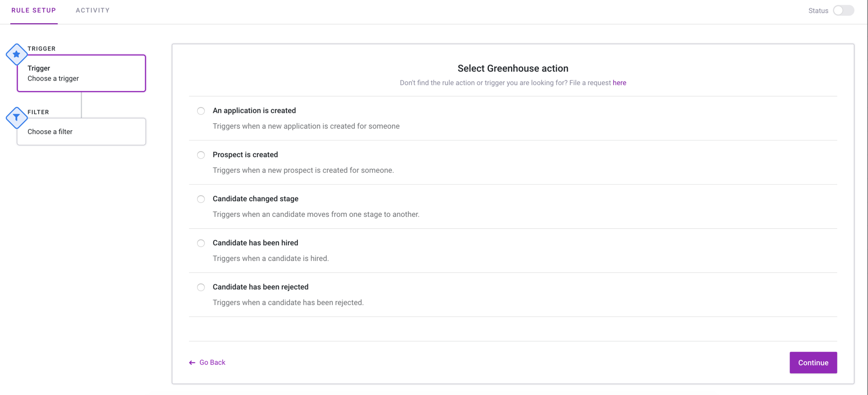
Task: Select 'Candidate has been rejected' radio button
Action: pos(201,287)
